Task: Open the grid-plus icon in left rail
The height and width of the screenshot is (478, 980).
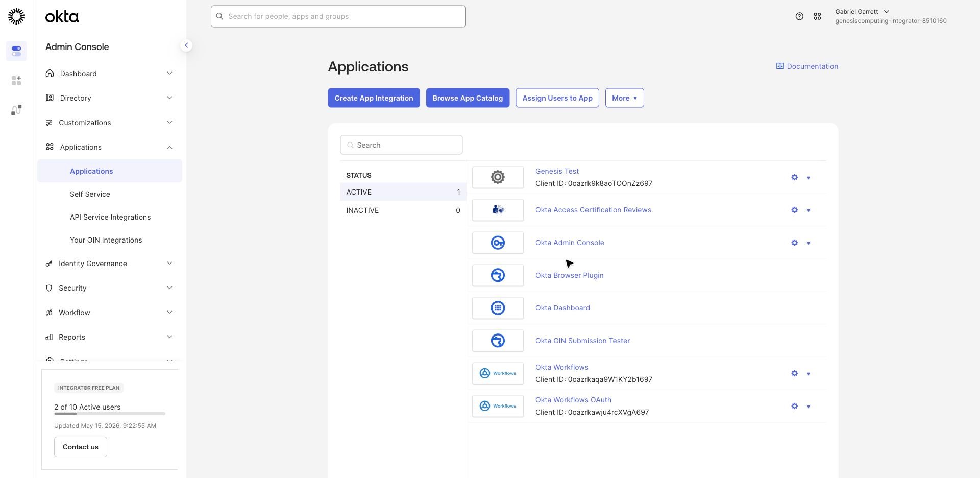Action: pyautogui.click(x=16, y=81)
